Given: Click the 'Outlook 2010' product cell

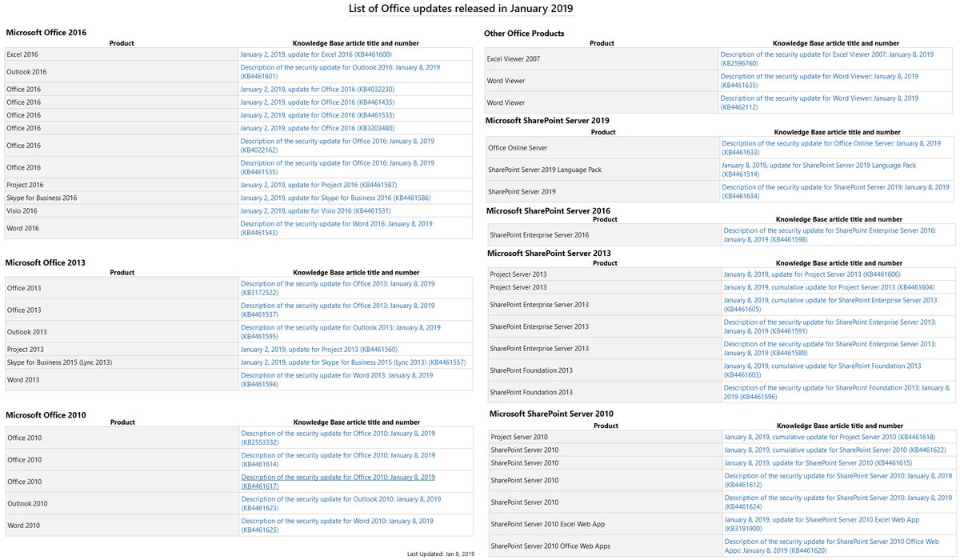Looking at the screenshot, I should pos(122,503).
